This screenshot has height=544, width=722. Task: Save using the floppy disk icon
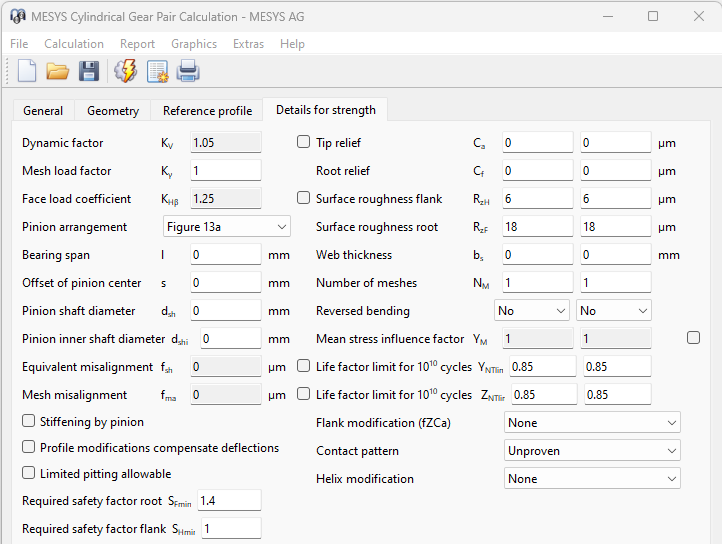pos(88,71)
